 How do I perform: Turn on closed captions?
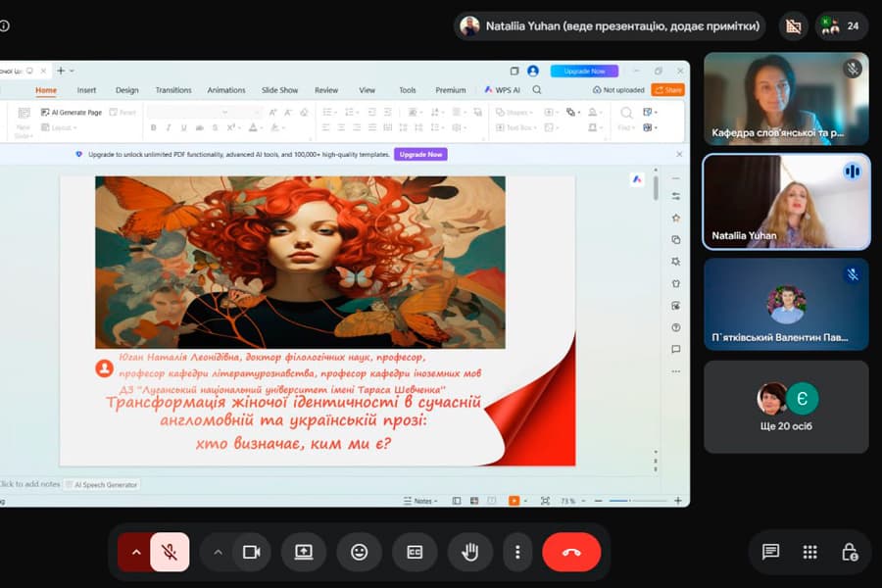tap(415, 552)
